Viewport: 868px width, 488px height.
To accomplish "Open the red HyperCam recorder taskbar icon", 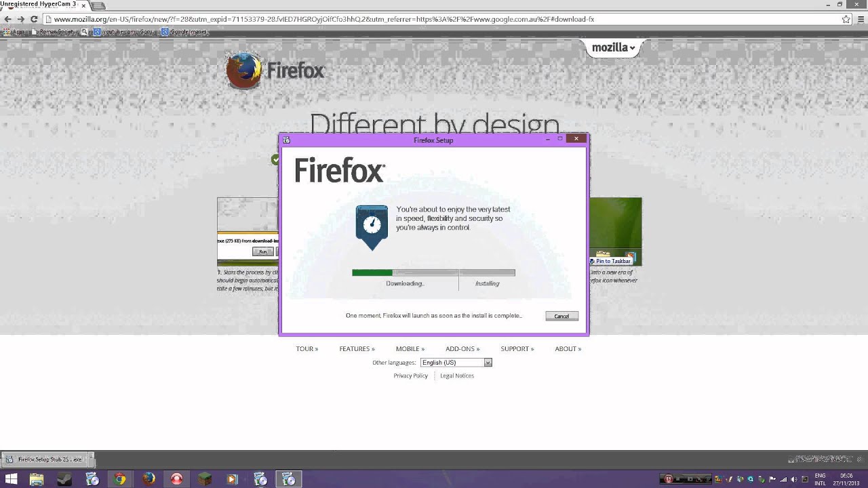I will 176,479.
